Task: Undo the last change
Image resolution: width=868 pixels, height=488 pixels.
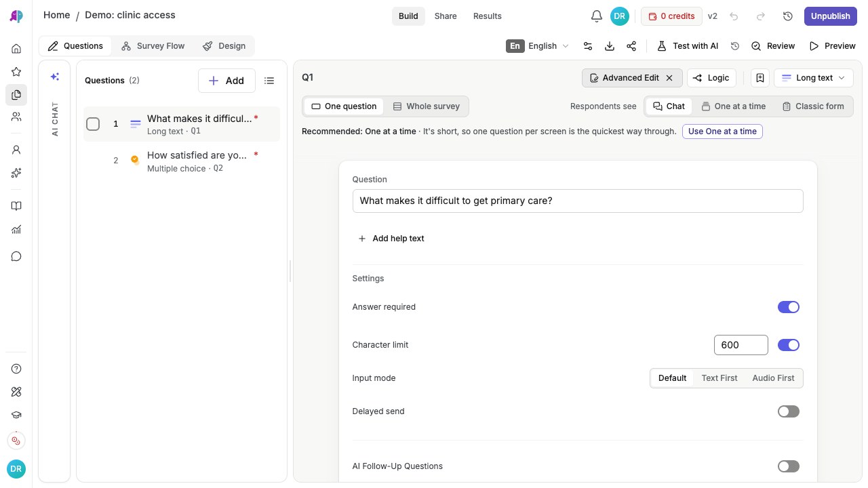Action: pos(734,16)
